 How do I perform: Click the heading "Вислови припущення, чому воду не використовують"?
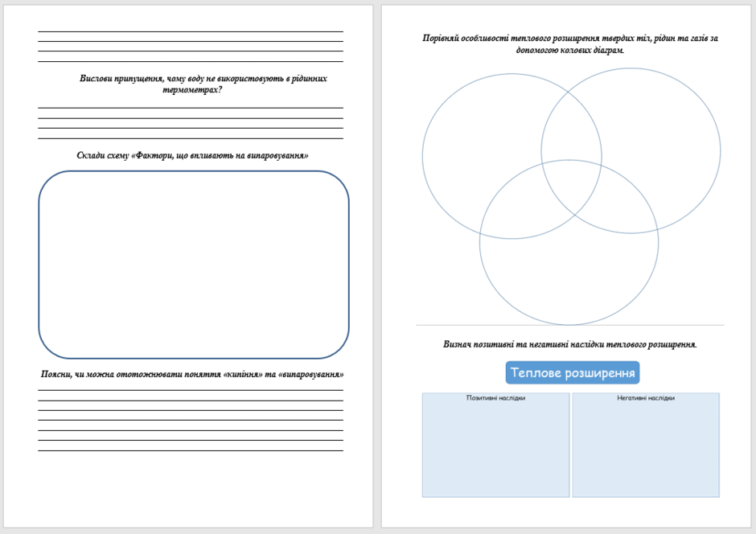tap(181, 79)
